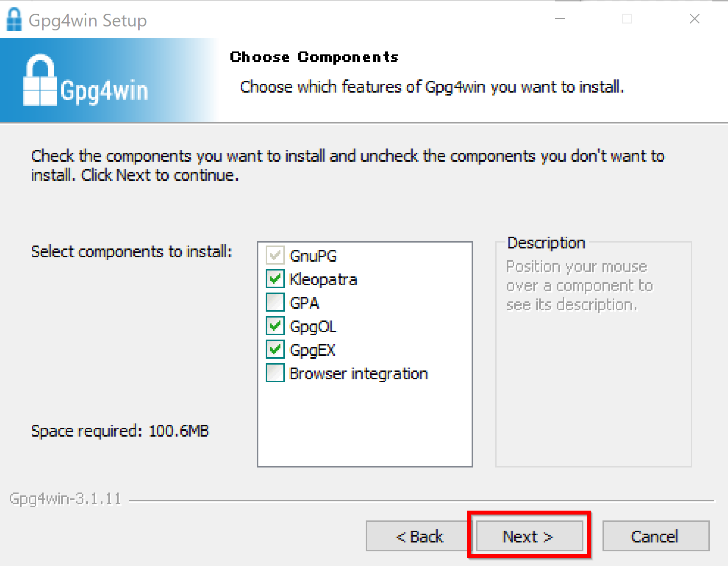Uncheck the GpgOL component checkbox
728x566 pixels.
pyautogui.click(x=275, y=326)
